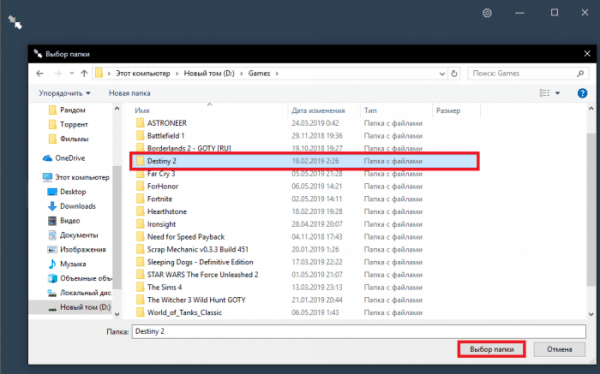Click the sidebar scroll down arrow

click(x=117, y=314)
